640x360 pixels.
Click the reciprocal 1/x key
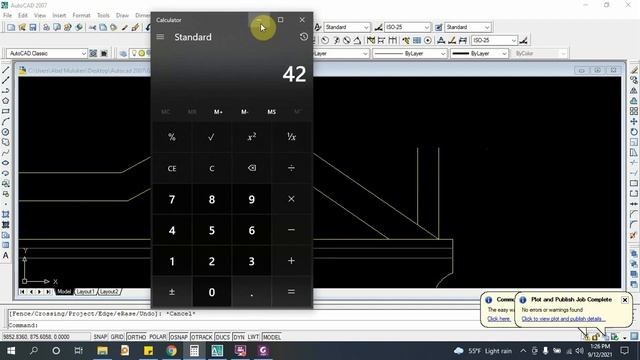tap(291, 137)
